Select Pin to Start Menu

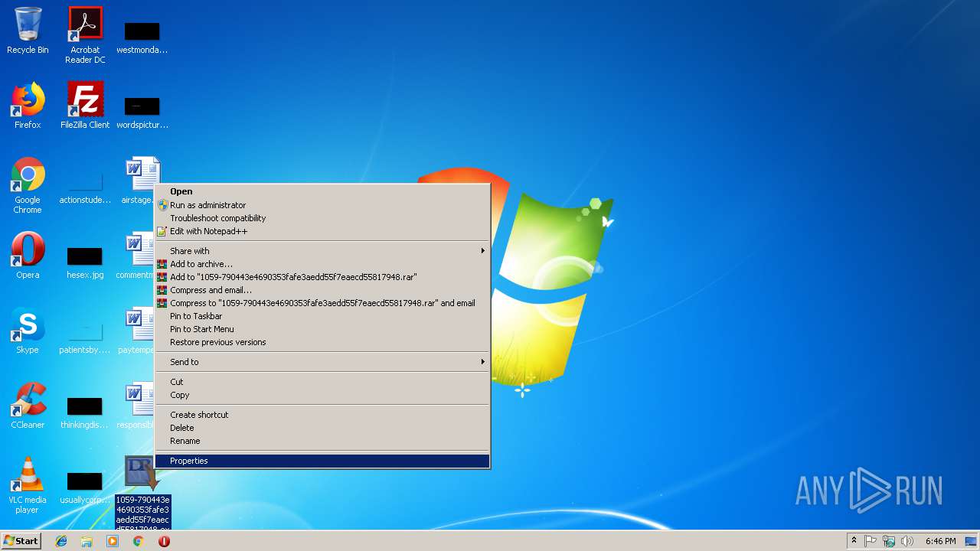322,329
